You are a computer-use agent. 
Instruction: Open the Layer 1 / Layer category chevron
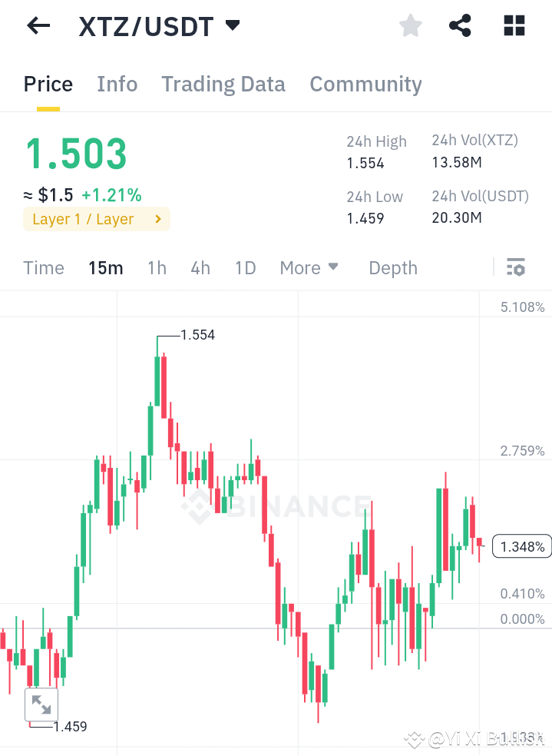click(158, 219)
